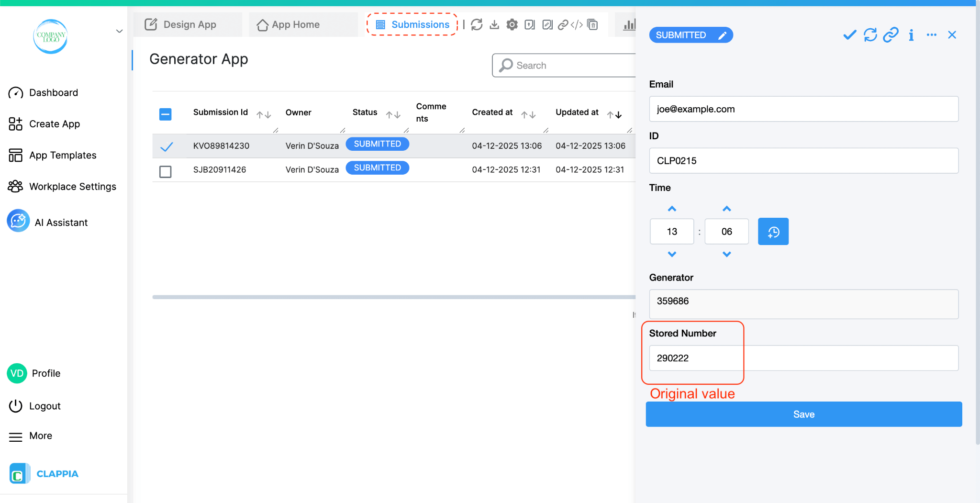Click the bulk delete trash icon
The image size is (980, 503).
[592, 24]
